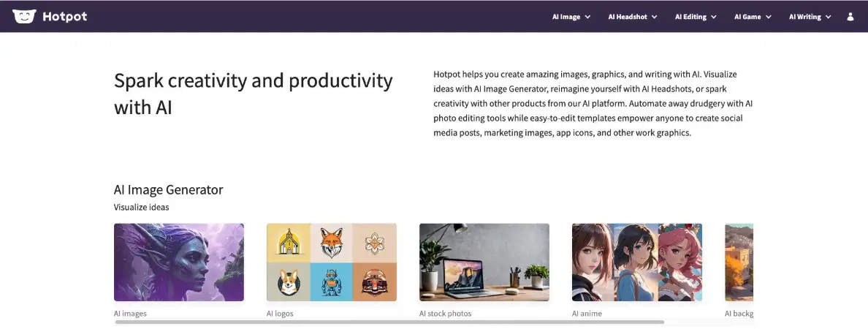Viewport: 868px width, 329px height.
Task: Open the purple elf AI images thumbnail
Action: pyautogui.click(x=179, y=262)
